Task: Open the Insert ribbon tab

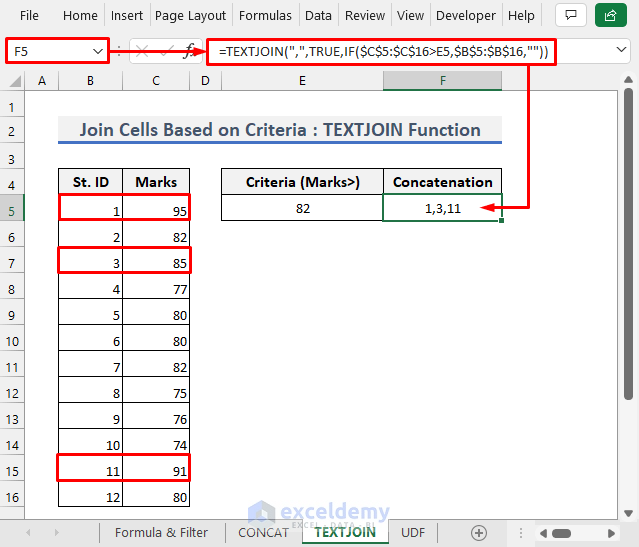Action: 127,15
